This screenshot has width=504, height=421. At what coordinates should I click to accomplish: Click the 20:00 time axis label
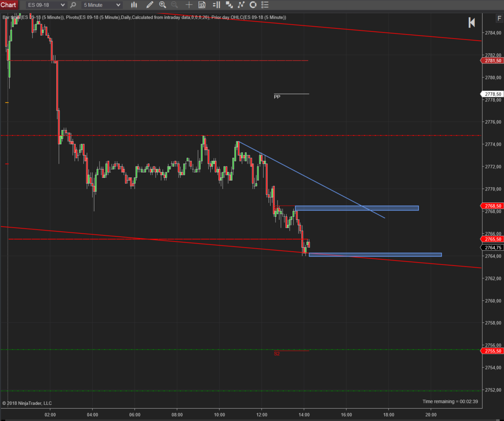pos(431,415)
